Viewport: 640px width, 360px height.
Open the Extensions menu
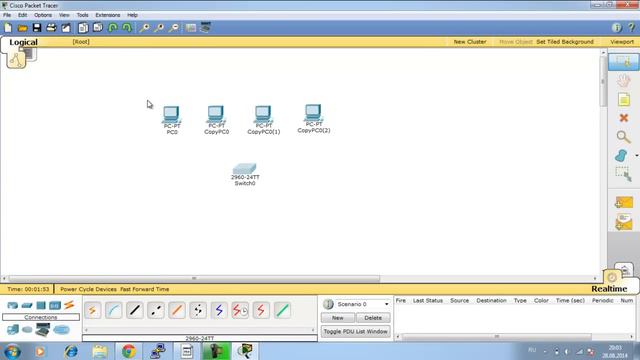tap(108, 15)
